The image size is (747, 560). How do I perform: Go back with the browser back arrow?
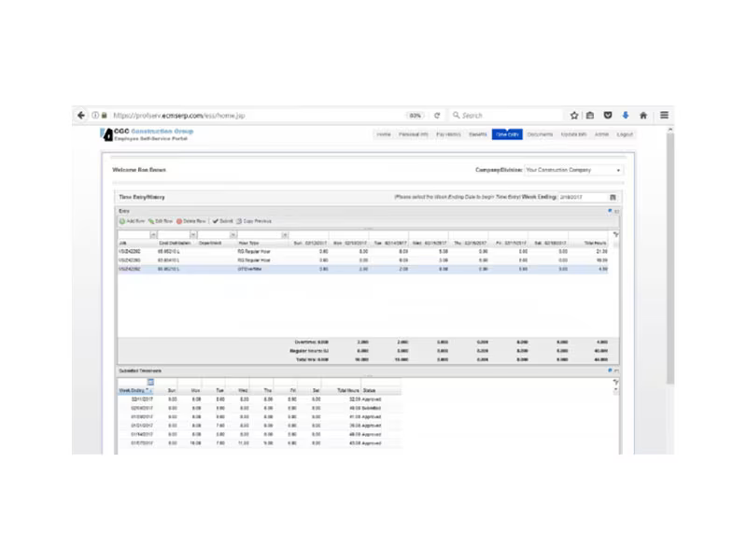(81, 115)
